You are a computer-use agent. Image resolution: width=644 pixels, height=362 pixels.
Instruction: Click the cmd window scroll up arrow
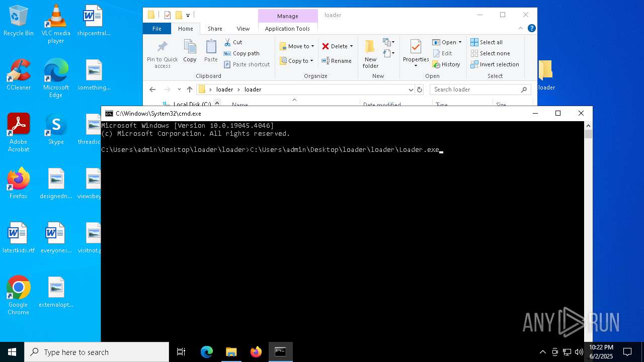tap(588, 126)
